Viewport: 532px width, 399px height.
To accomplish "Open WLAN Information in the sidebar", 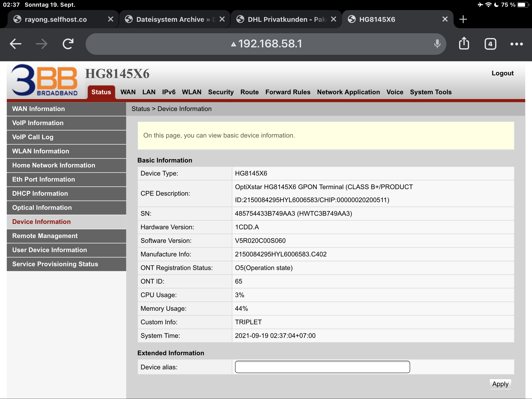I will [66, 151].
